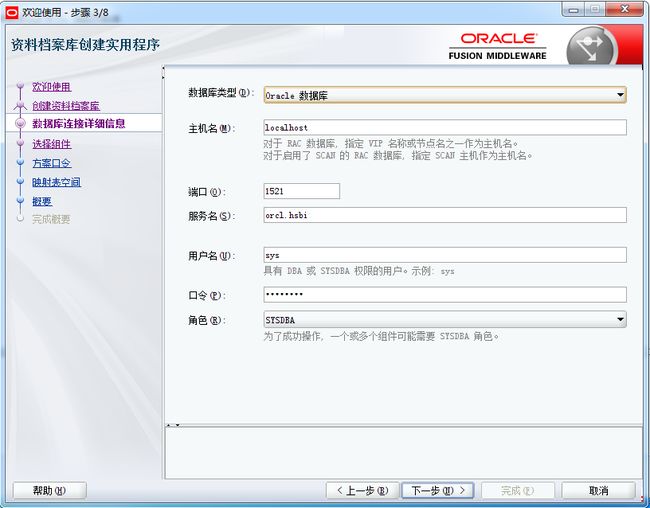This screenshot has height=508, width=650.
Task: Go to the 概要 step
Action: (x=42, y=201)
